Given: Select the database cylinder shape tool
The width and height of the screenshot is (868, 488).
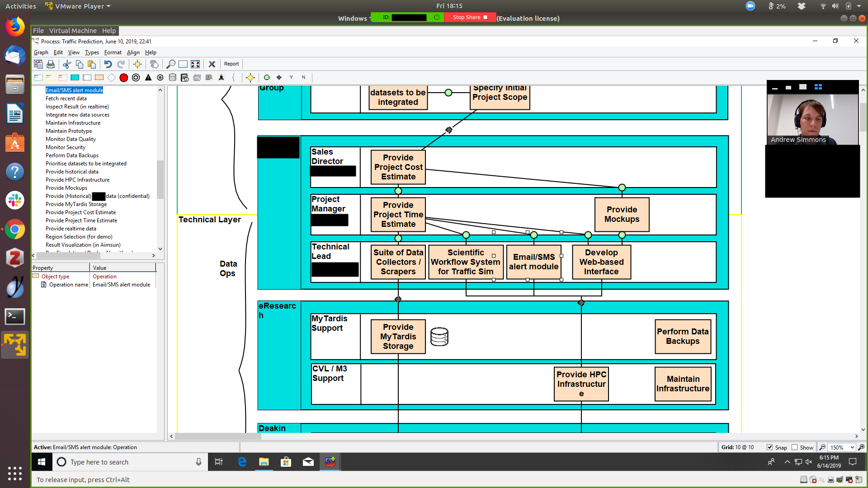Looking at the screenshot, I should pyautogui.click(x=172, y=78).
